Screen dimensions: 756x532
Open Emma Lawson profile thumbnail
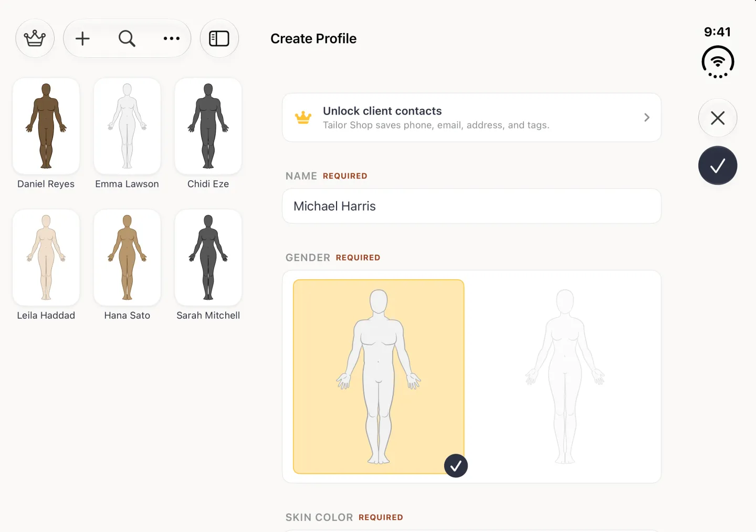tap(127, 126)
